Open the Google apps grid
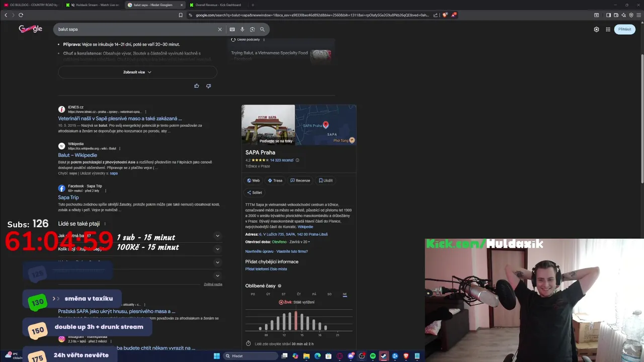 coord(608,29)
